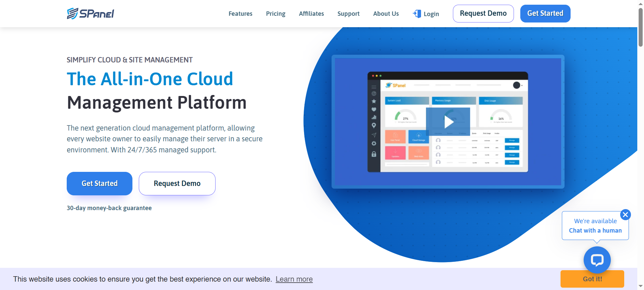
Task: Open the Support menu
Action: [x=348, y=14]
